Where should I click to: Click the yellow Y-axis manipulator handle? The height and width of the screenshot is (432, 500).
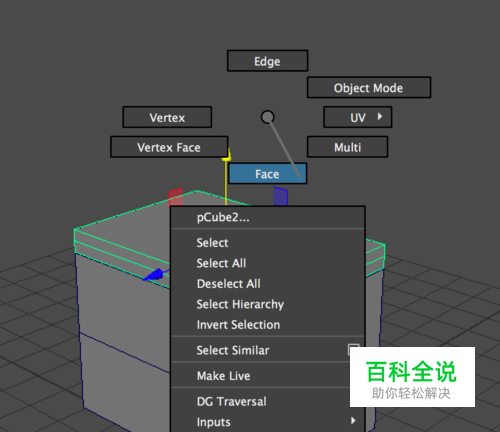[x=227, y=155]
